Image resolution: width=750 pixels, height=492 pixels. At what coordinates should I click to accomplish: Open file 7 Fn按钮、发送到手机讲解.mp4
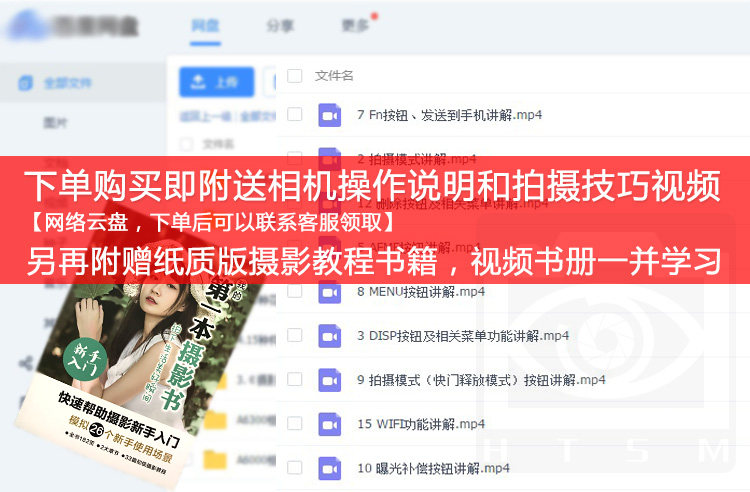[449, 115]
